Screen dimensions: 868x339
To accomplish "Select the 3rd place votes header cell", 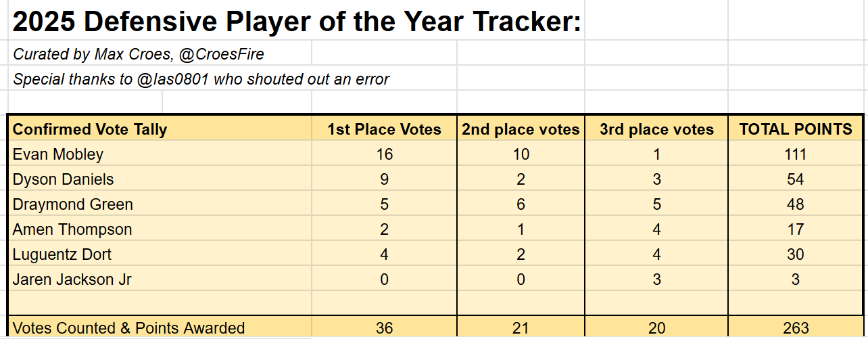I will [x=656, y=129].
